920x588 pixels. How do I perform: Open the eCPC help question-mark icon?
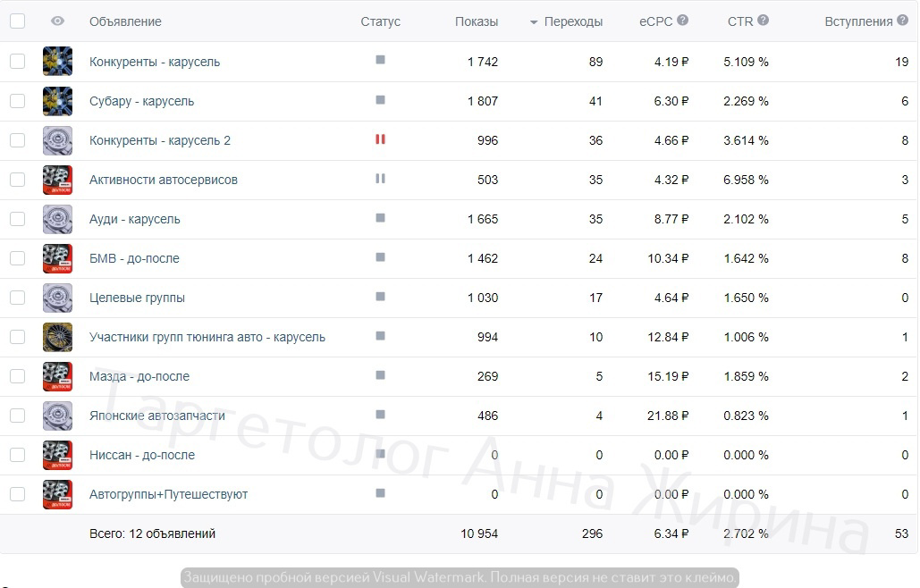682,20
